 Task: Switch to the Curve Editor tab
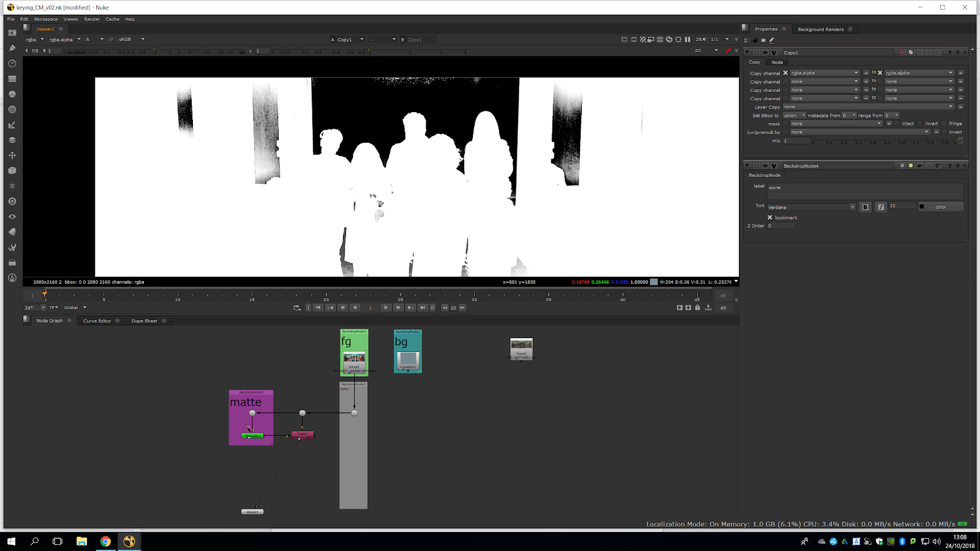97,321
